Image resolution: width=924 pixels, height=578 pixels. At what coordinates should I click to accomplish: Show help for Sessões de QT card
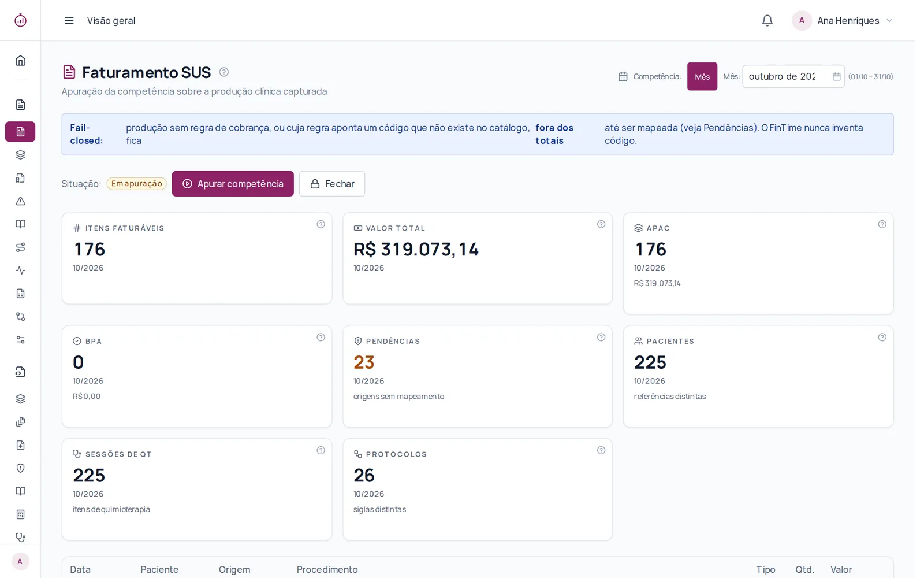coord(321,450)
